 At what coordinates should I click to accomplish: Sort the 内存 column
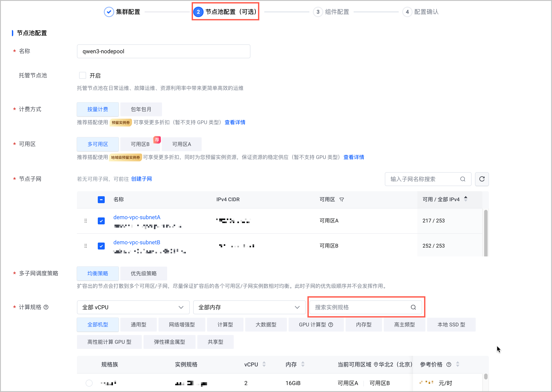tap(303, 364)
